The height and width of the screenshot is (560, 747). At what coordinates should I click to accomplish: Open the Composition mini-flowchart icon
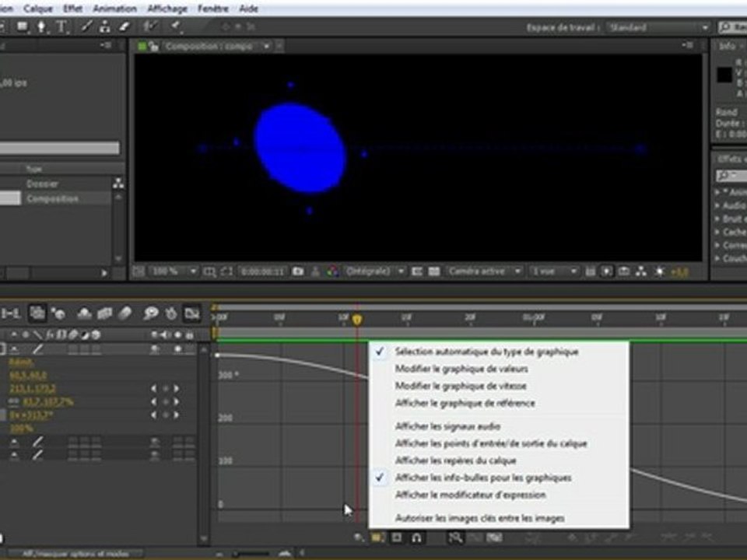coord(11,313)
